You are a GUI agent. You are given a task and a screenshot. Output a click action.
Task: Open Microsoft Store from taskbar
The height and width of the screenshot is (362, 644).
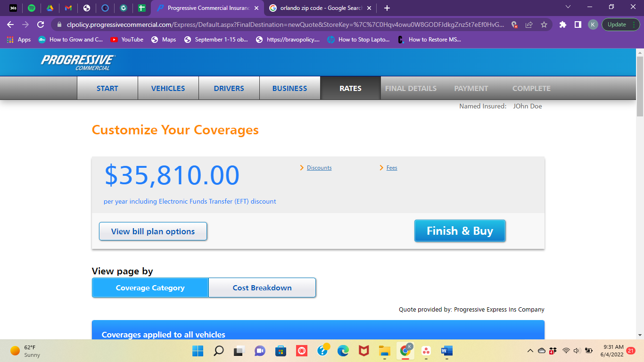point(281,351)
